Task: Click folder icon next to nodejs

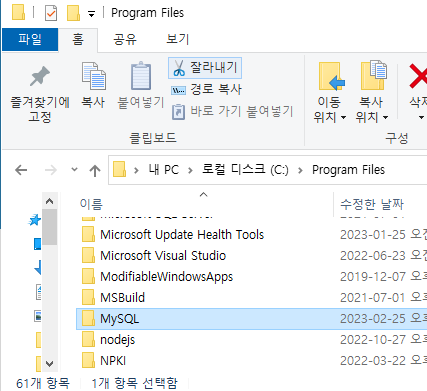Action: point(88,339)
